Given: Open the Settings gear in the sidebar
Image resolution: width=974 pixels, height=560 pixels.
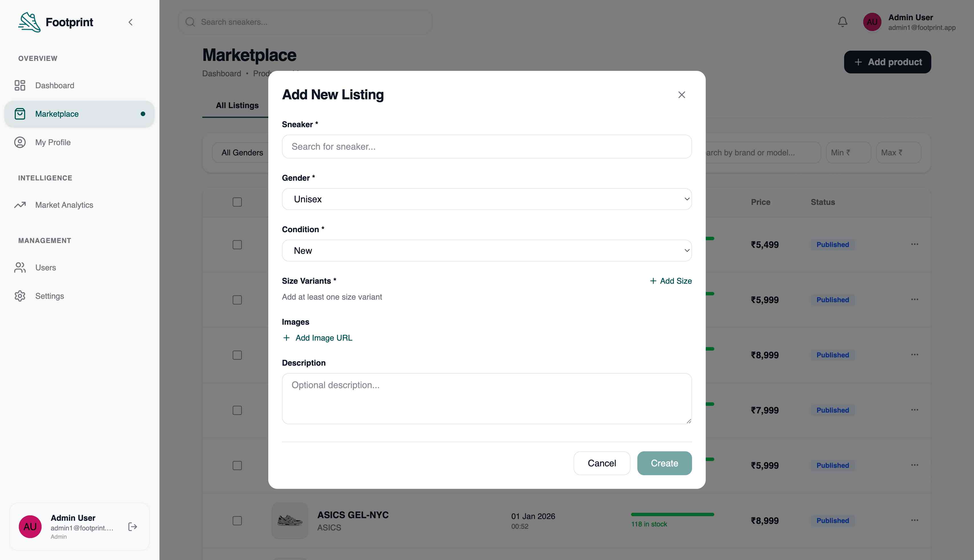Looking at the screenshot, I should tap(20, 296).
